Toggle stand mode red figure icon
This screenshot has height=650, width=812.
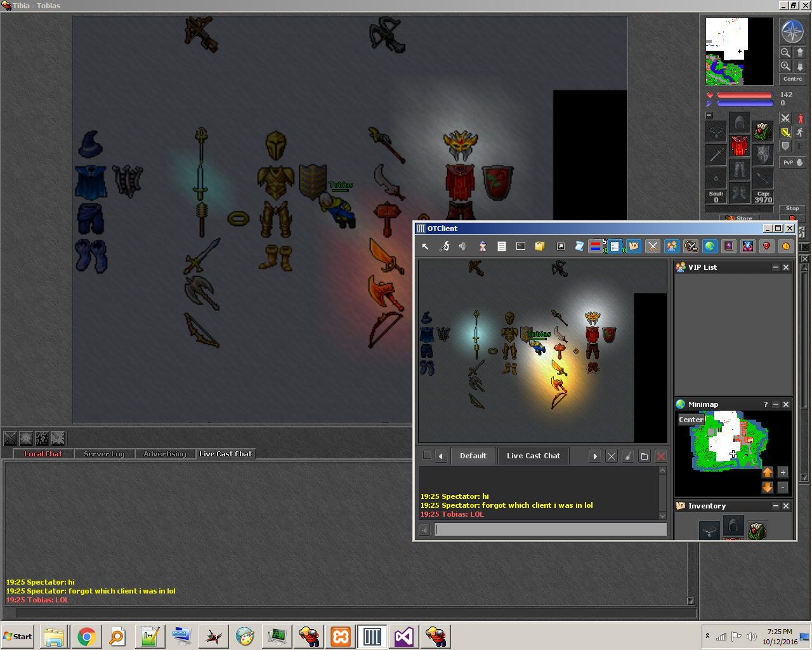801,118
